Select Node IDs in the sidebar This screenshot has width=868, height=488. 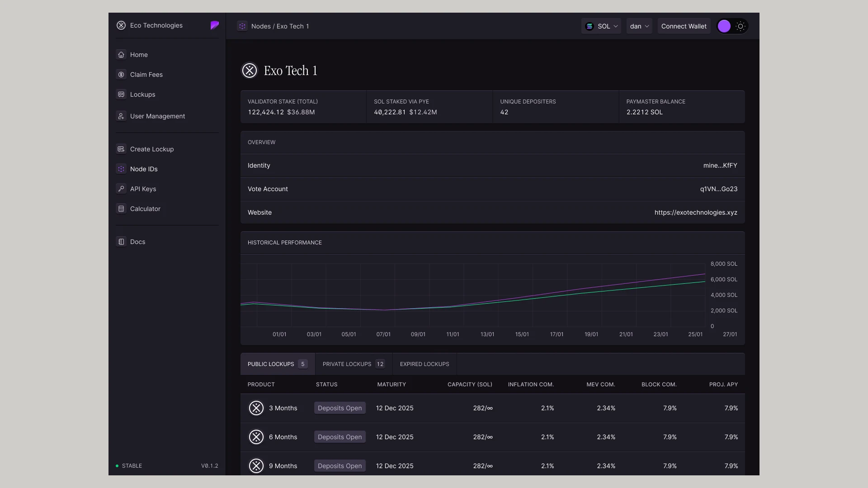(x=167, y=169)
